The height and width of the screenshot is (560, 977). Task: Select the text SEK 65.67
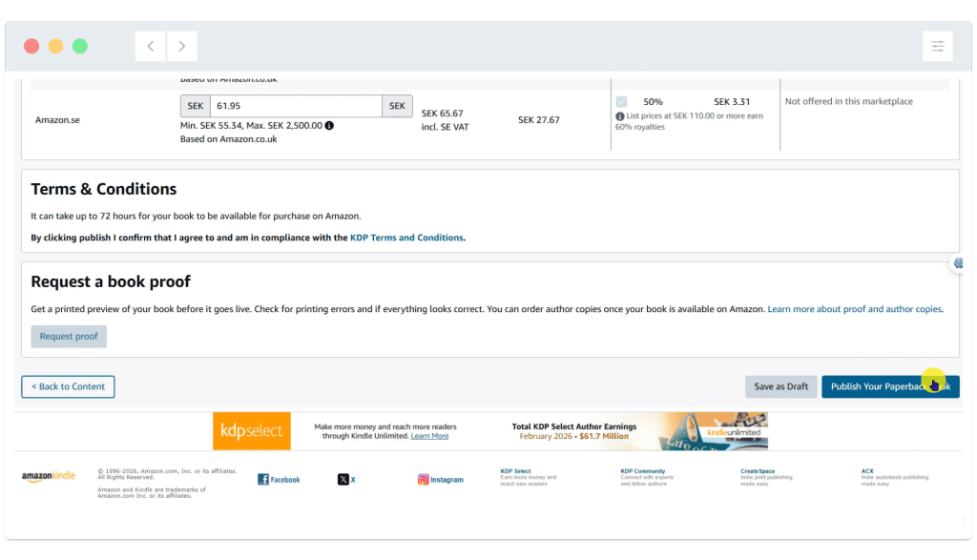pos(442,114)
